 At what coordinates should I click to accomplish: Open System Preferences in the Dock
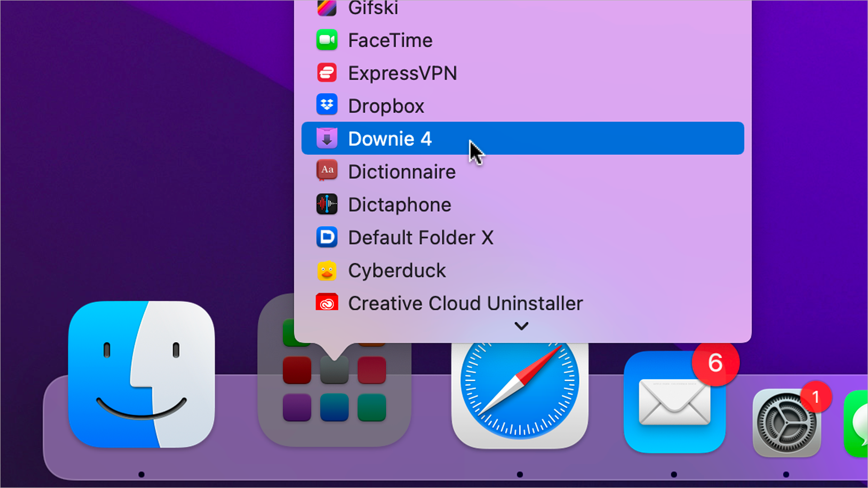[x=787, y=423]
